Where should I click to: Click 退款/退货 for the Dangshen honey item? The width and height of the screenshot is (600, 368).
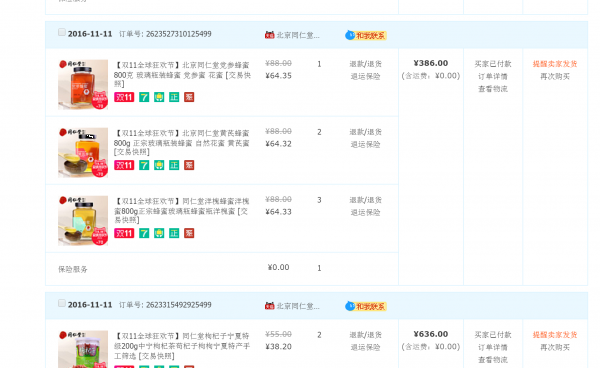tap(365, 64)
